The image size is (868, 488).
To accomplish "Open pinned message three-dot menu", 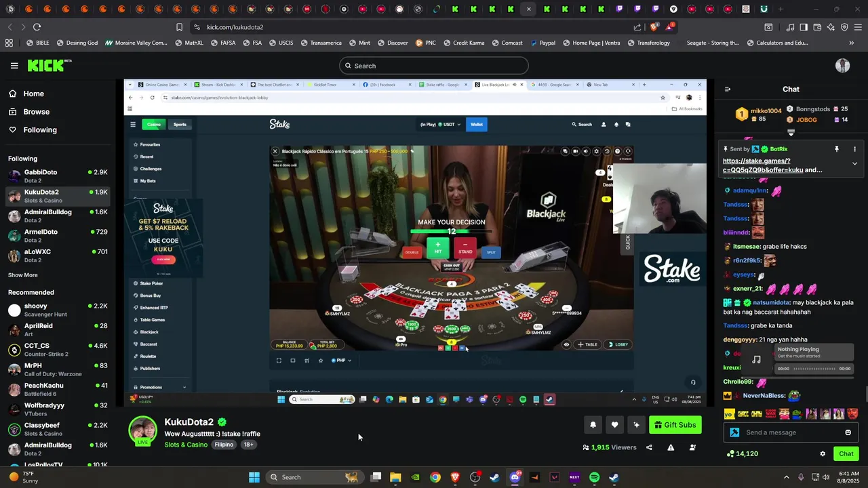I will [x=854, y=149].
